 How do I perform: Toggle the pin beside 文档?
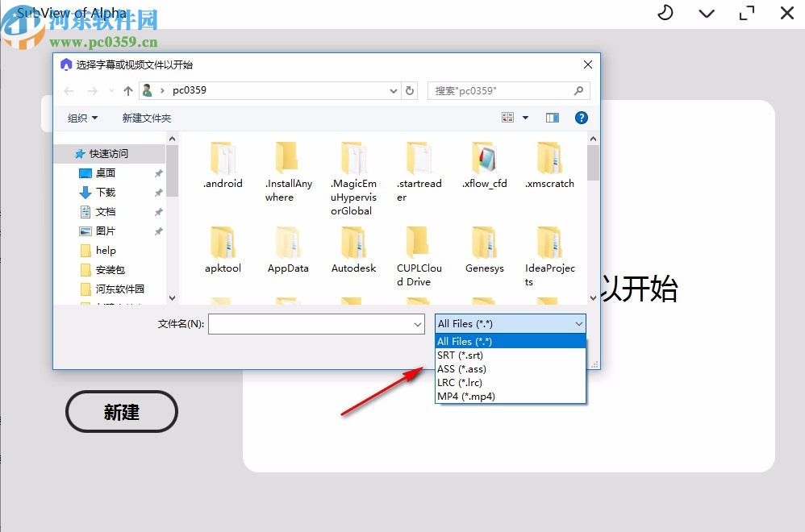click(x=158, y=211)
